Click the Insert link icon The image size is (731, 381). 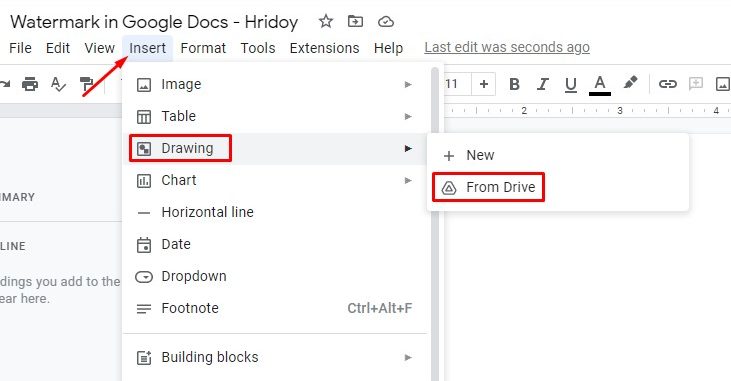tap(667, 84)
